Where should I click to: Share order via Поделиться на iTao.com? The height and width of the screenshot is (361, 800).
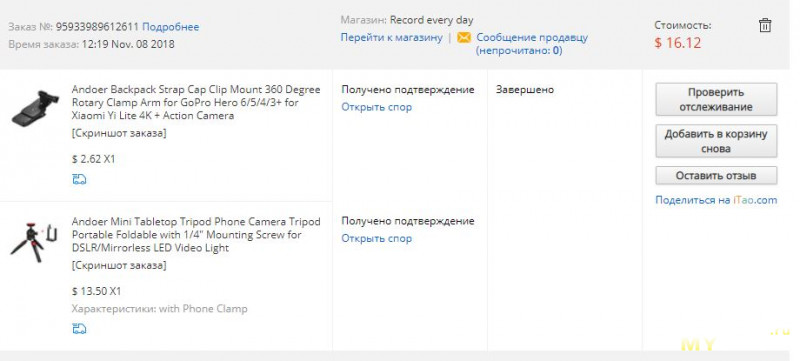click(x=716, y=200)
